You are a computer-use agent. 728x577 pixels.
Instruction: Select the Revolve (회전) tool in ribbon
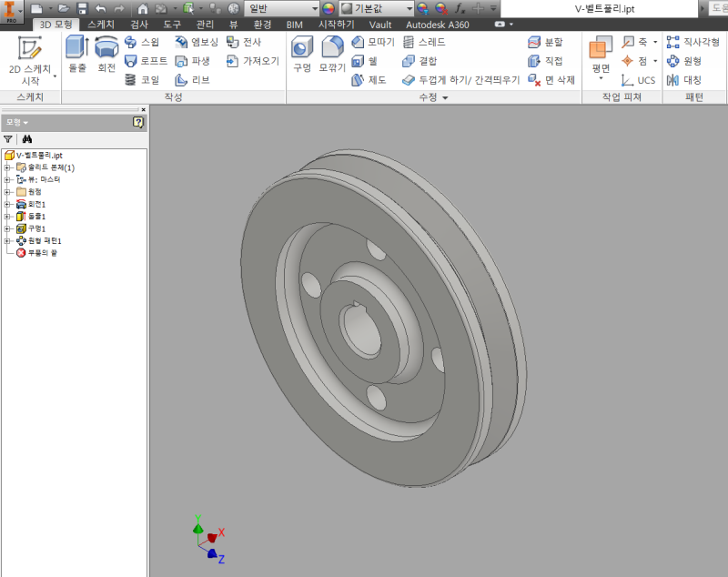click(x=106, y=55)
